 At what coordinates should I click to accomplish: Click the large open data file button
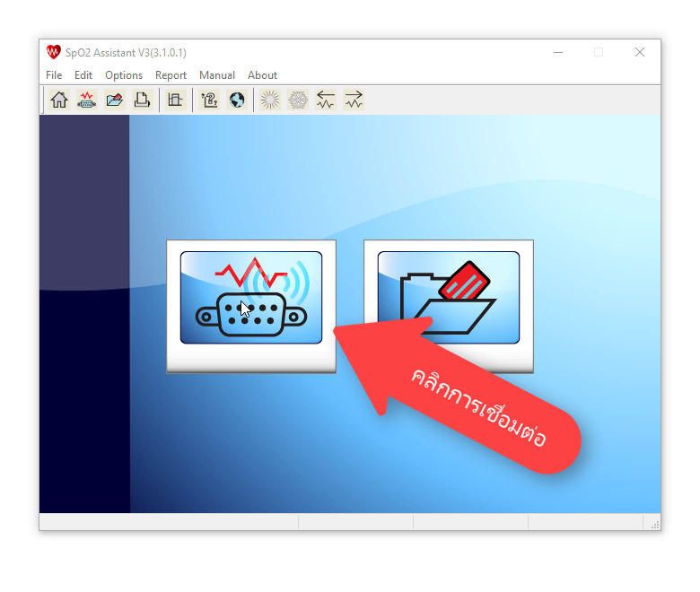[x=449, y=307]
